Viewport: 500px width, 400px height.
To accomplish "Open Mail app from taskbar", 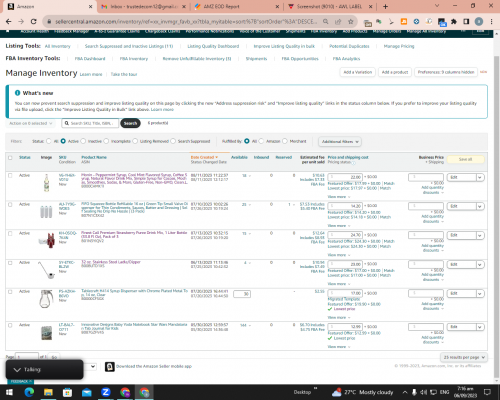I will point(87,392).
